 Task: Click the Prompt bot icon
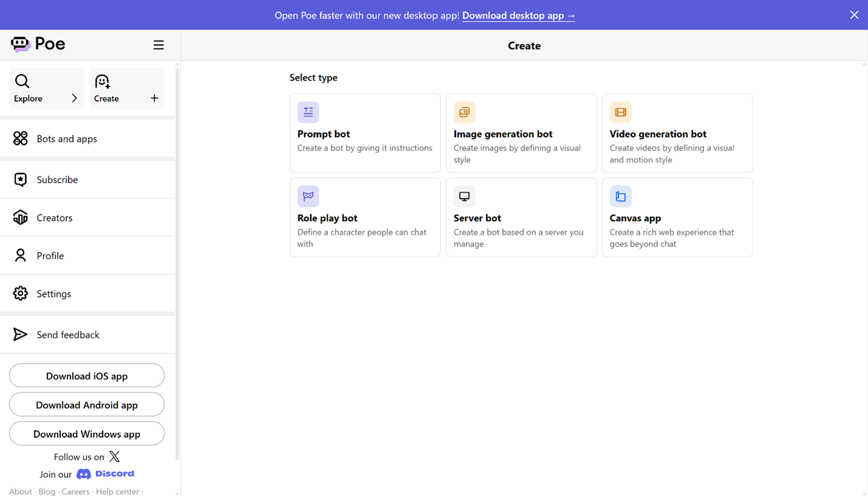[x=308, y=112]
